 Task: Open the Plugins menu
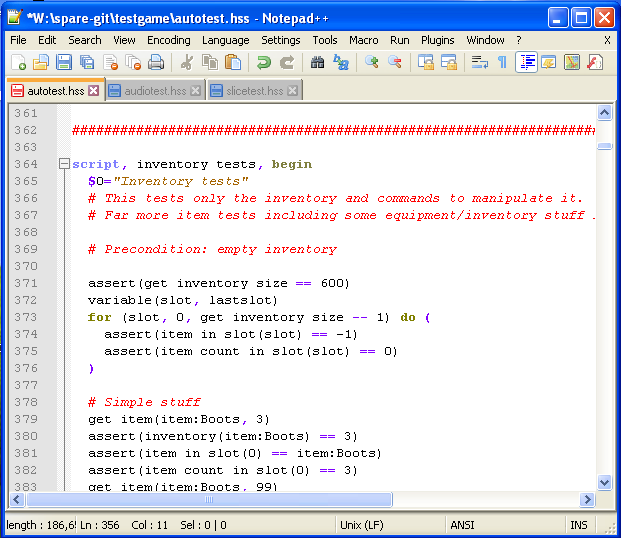coord(438,40)
